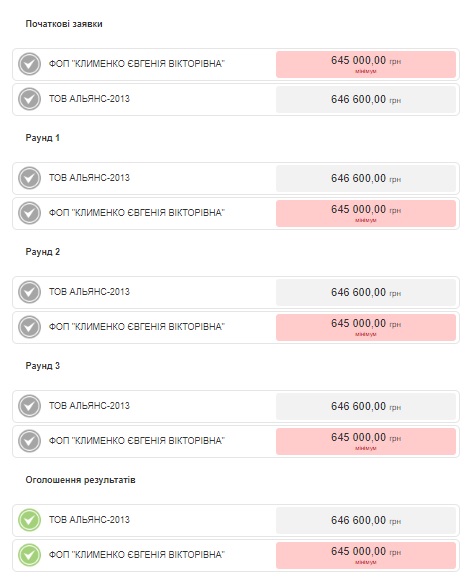This screenshot has height=584, width=471.
Task: Open ФОП КЛИМЕНКО name in Оголошення результатів
Action: [137, 555]
